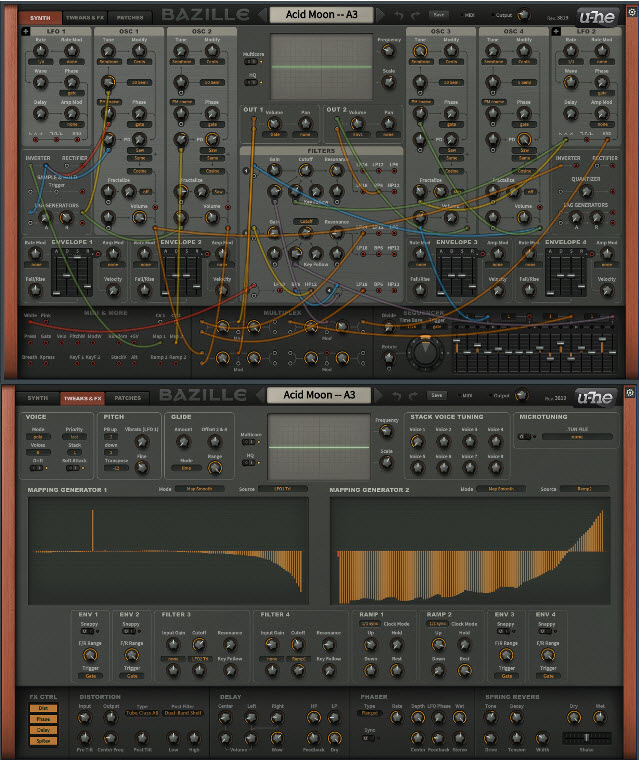Toggle Microtuning on/off switch
The height and width of the screenshot is (760, 639).
click(525, 437)
